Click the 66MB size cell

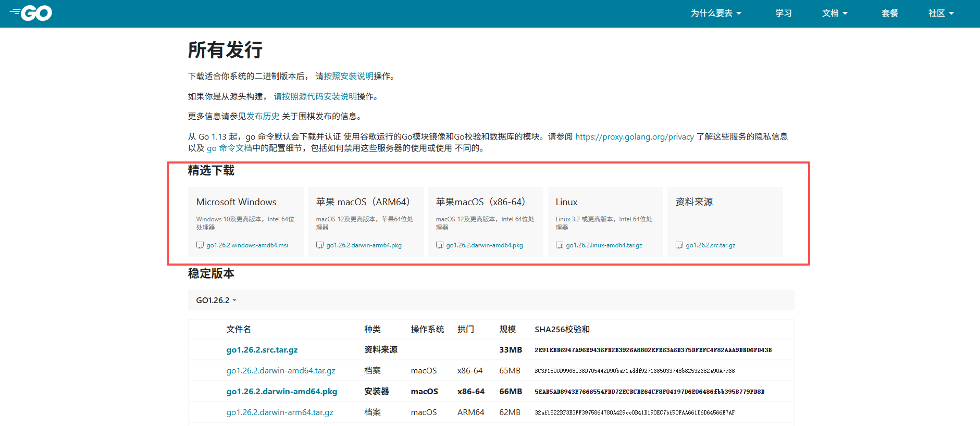511,392
